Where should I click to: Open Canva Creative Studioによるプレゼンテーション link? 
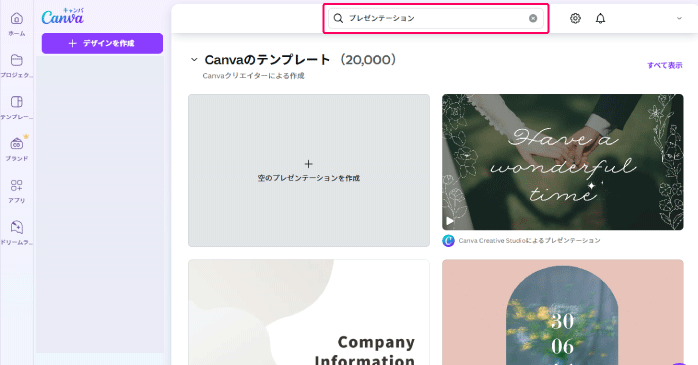[x=529, y=241]
